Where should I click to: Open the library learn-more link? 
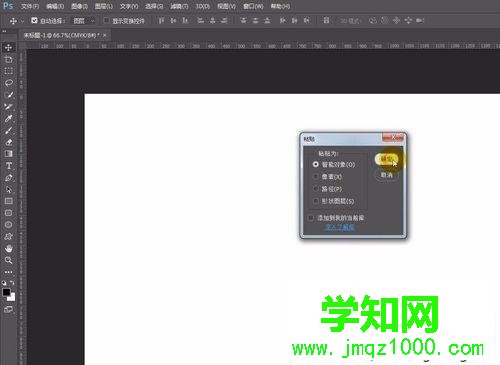[x=339, y=227]
